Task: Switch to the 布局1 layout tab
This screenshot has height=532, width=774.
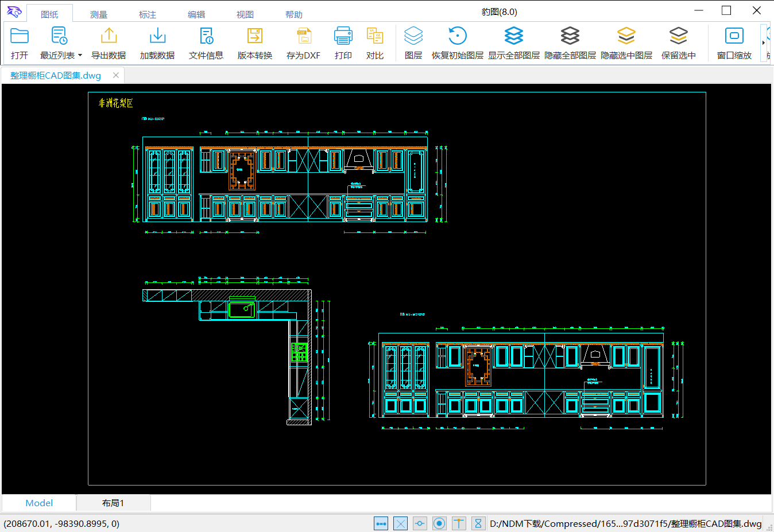Action: [x=113, y=503]
